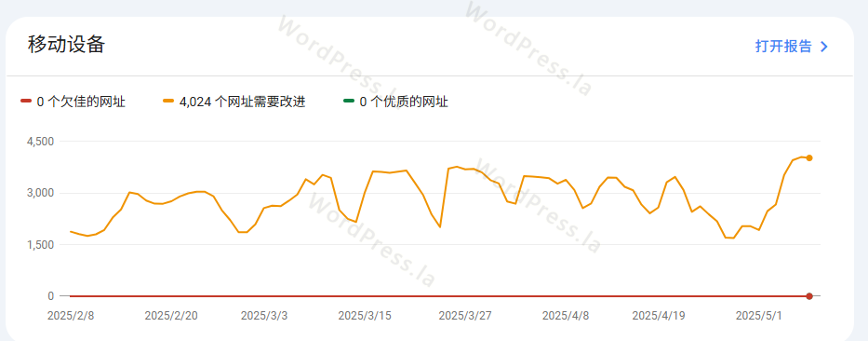Click the 2025/5/1 date label
Image resolution: width=868 pixels, height=341 pixels.
coord(759,316)
